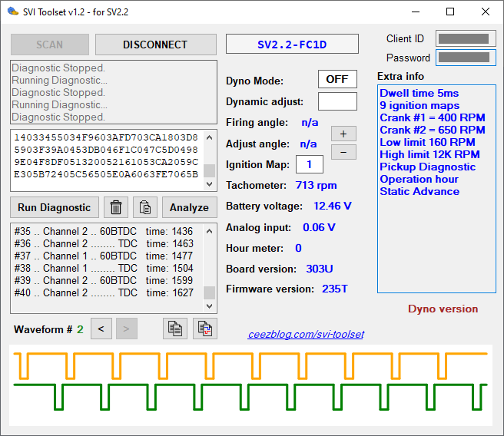The width and height of the screenshot is (504, 436).
Task: Minimize the SVI Toolset window
Action: click(x=416, y=12)
